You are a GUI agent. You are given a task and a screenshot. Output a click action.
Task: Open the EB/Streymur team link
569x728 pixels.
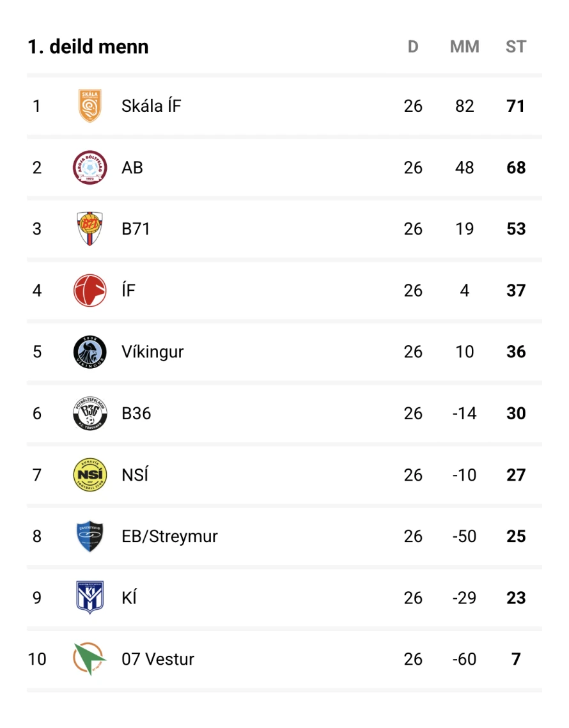tap(169, 536)
